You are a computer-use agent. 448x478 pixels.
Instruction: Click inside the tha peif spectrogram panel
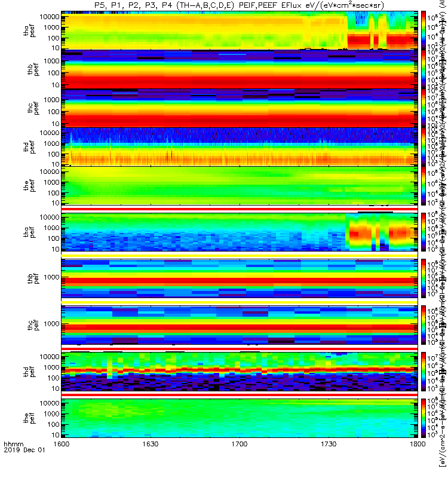point(240,232)
